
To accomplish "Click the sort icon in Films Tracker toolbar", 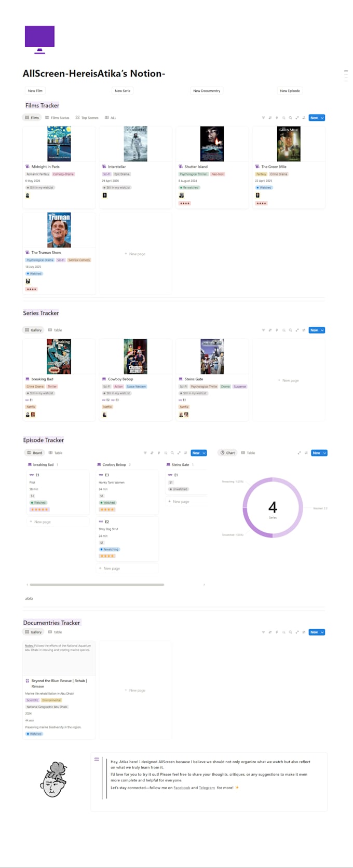I will click(x=270, y=118).
